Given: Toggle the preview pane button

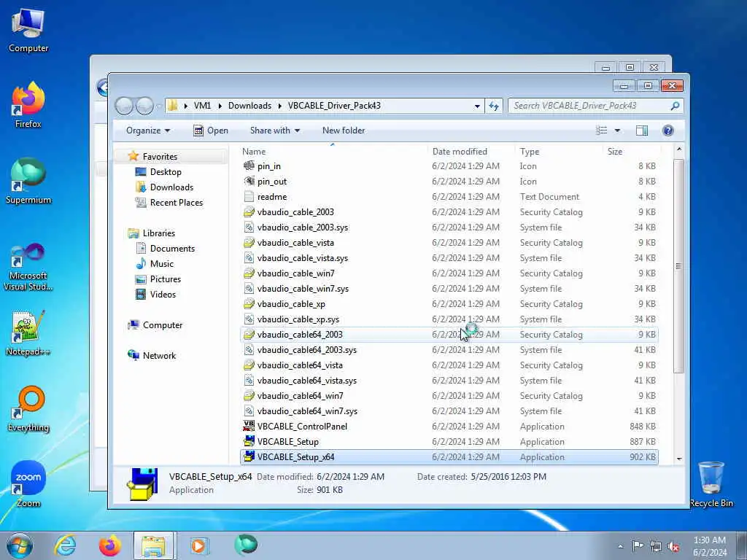Looking at the screenshot, I should click(642, 131).
